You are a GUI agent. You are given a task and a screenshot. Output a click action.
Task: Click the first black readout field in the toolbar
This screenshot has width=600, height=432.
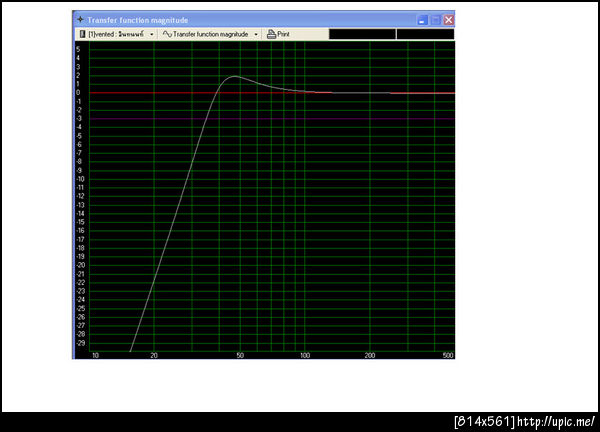click(362, 34)
